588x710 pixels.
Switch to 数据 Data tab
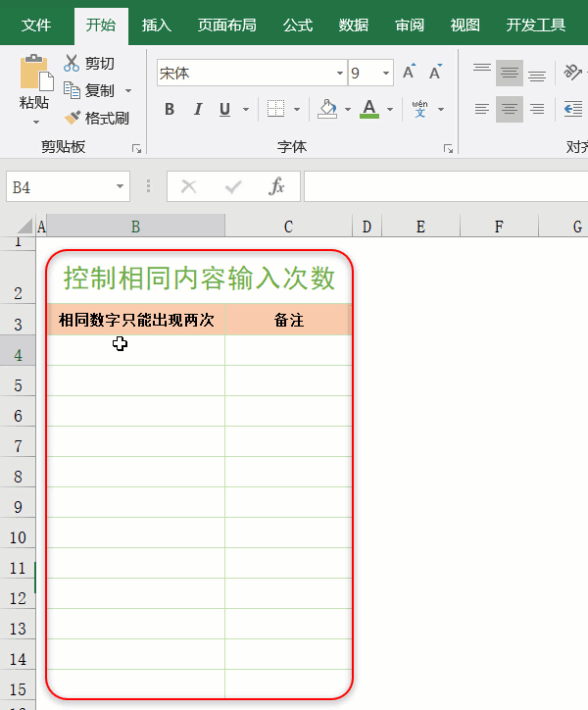point(354,25)
